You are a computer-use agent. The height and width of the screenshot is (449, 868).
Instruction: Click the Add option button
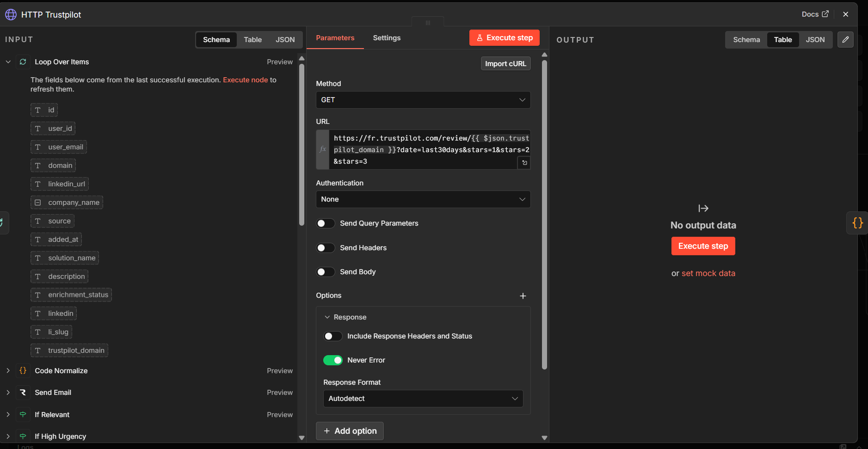350,431
